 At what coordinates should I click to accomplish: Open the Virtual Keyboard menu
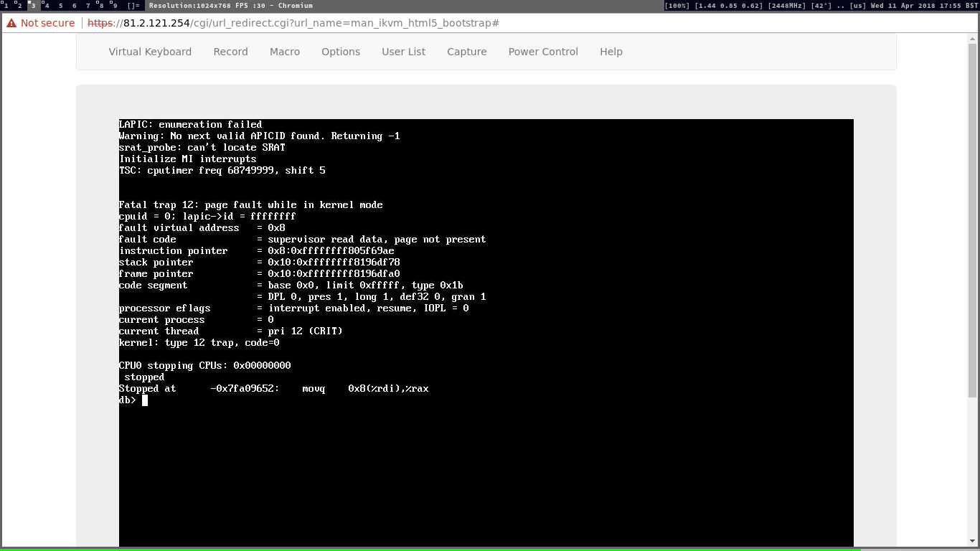click(150, 52)
